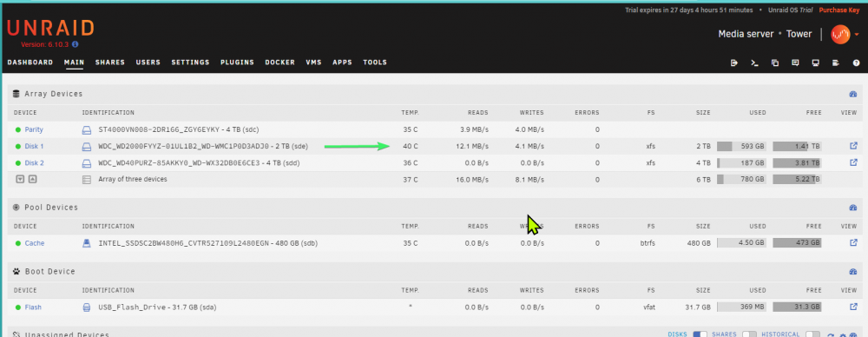Viewport: 868px width, 337px height.
Task: Click the drive icon beside WDC_WD2000FYYZ disk
Action: click(86, 147)
